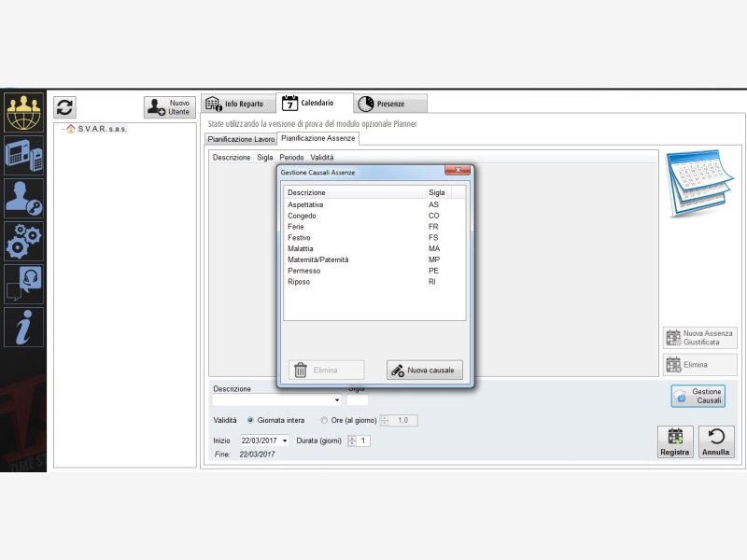Open the terminal devices sidebar icon
Viewport: 747px width, 560px height.
(x=23, y=154)
